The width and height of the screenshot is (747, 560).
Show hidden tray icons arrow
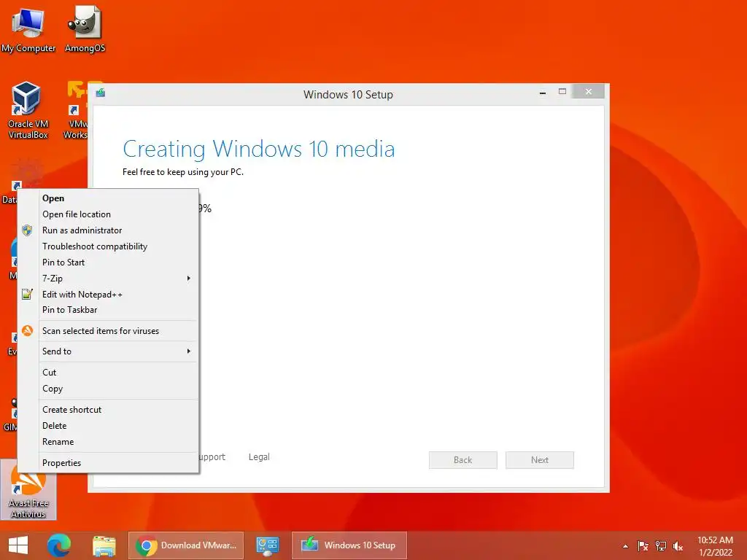tap(625, 546)
